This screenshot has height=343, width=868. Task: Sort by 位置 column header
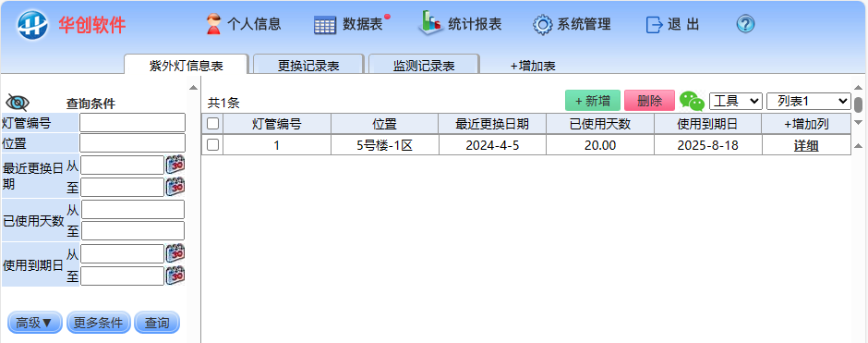pos(385,124)
